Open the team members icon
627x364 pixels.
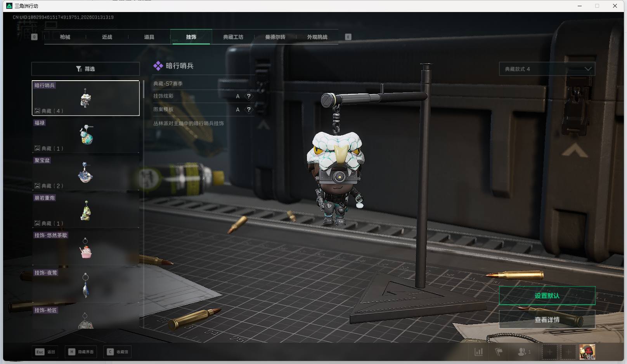(x=524, y=352)
